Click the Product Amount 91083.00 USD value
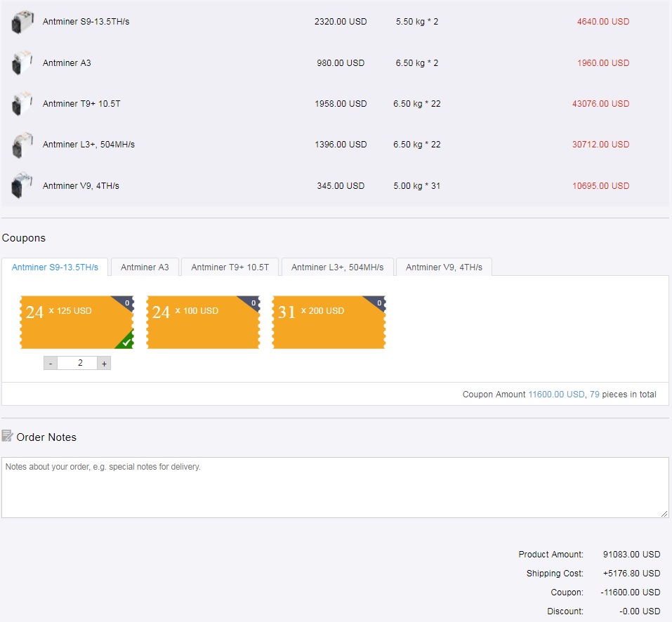The height and width of the screenshot is (622, 672). point(632,555)
